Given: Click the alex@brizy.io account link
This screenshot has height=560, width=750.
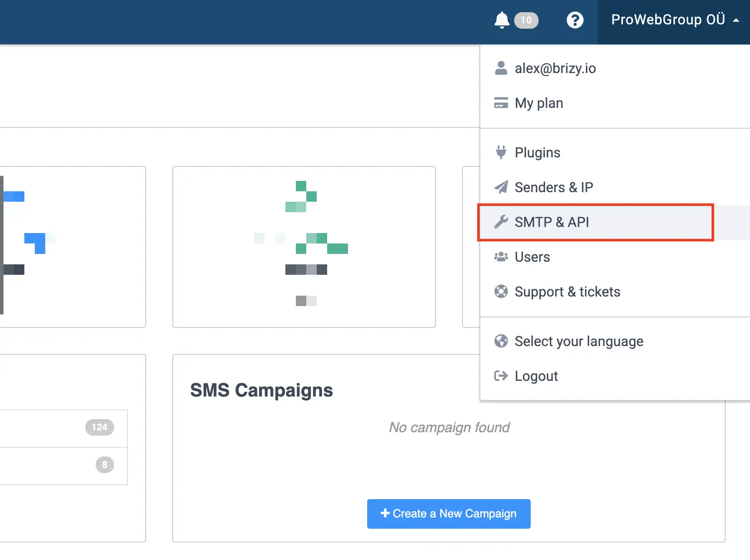Looking at the screenshot, I should point(555,68).
